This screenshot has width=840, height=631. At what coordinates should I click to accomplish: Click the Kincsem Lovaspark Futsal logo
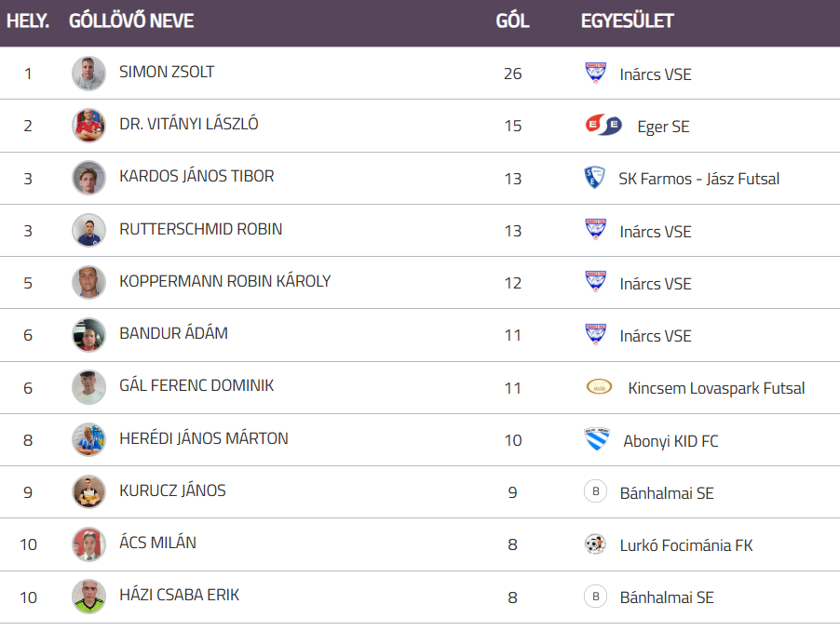click(599, 387)
